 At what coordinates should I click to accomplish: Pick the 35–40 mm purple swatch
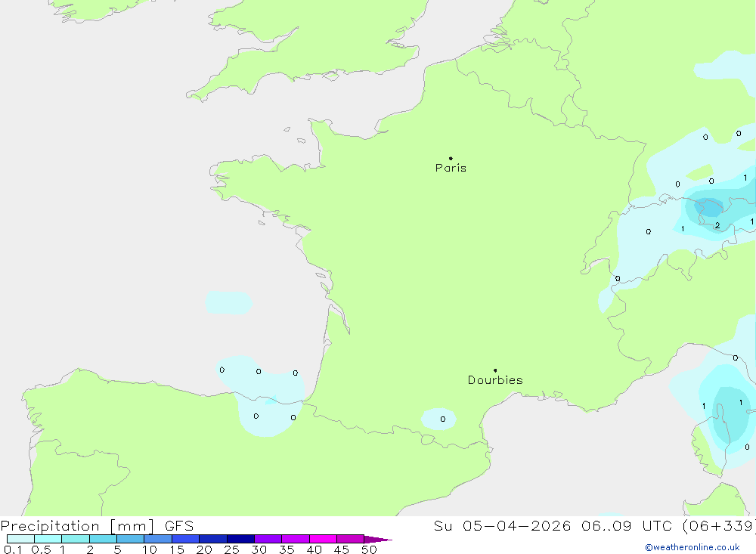pyautogui.click(x=295, y=539)
